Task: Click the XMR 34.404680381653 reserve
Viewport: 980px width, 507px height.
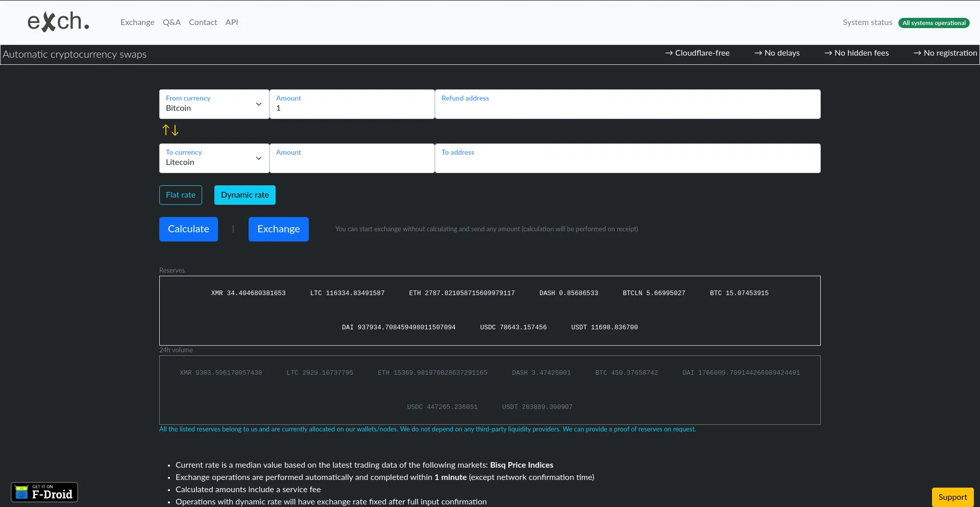Action: (249, 293)
